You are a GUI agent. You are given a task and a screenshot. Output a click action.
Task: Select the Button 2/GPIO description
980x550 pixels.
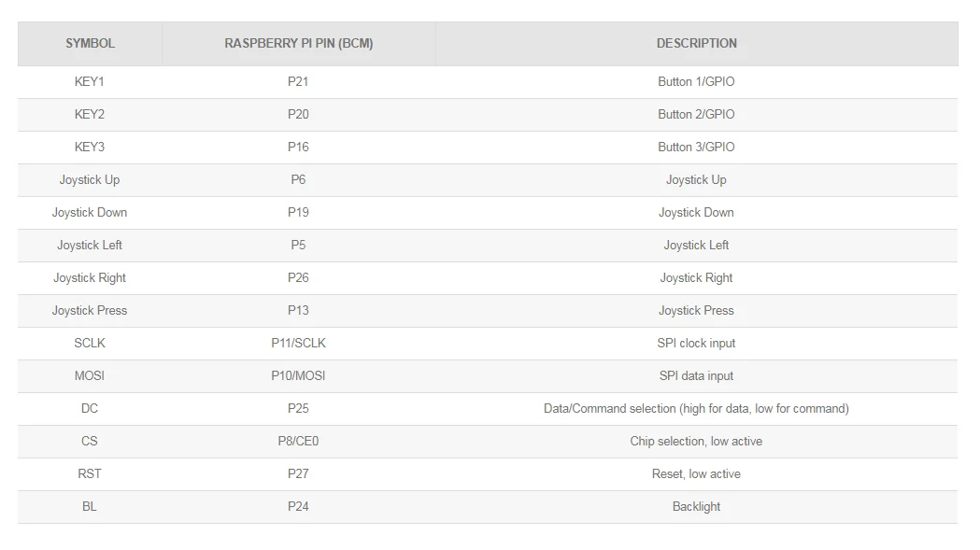696,114
